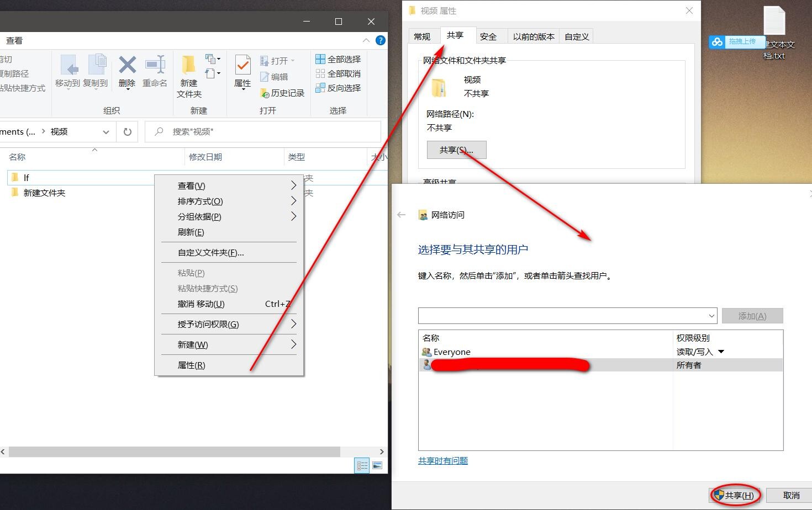Image resolution: width=812 pixels, height=510 pixels.
Task: Select Properties (属性) in the context menu
Action: click(191, 365)
